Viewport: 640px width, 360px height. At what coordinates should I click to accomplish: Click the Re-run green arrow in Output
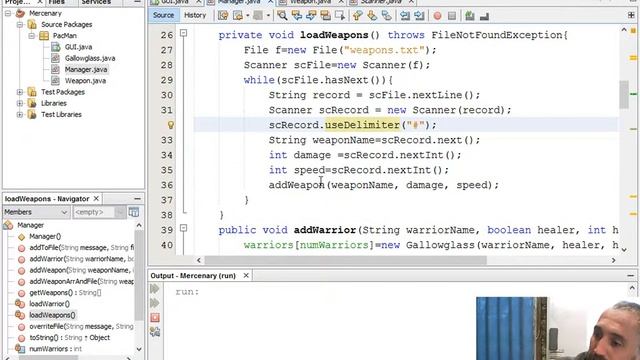pyautogui.click(x=155, y=289)
